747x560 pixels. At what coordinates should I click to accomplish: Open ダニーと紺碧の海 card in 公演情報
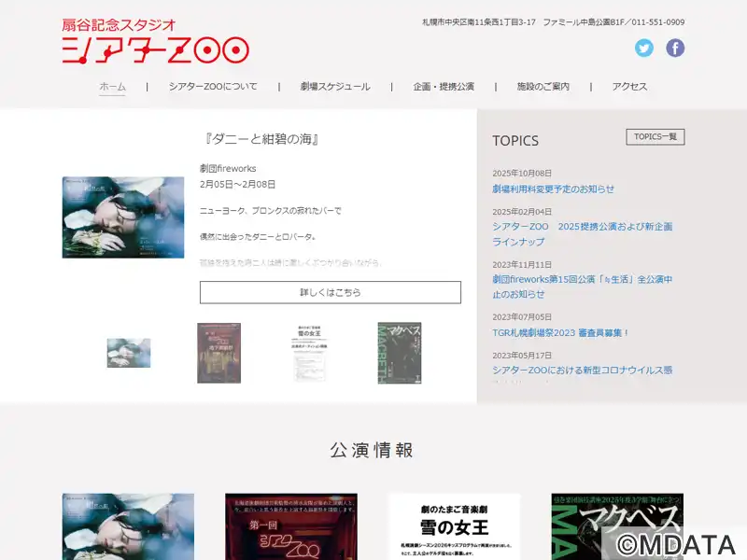[128, 526]
